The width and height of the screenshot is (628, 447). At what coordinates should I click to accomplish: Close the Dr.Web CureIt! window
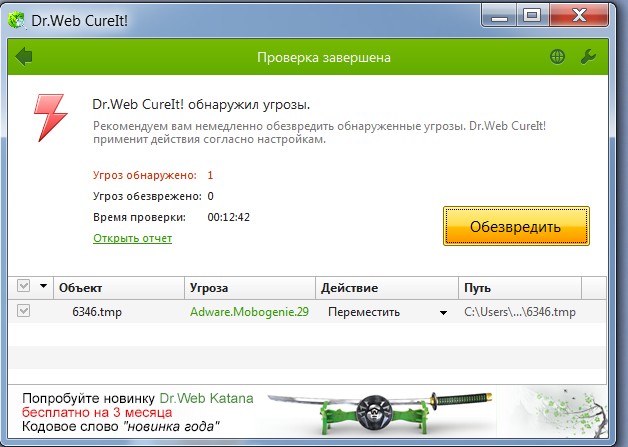pos(579,16)
